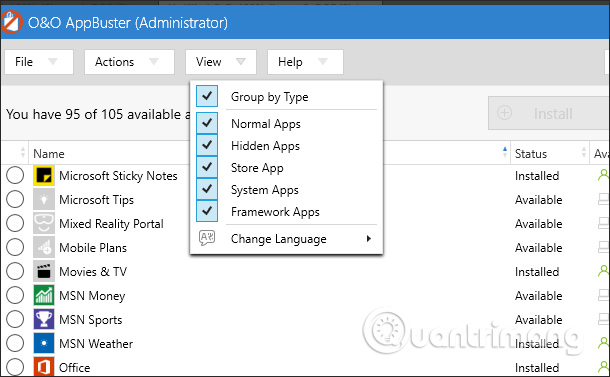Select the MSN Money radio circle
This screenshot has height=377, width=610.
tap(15, 295)
